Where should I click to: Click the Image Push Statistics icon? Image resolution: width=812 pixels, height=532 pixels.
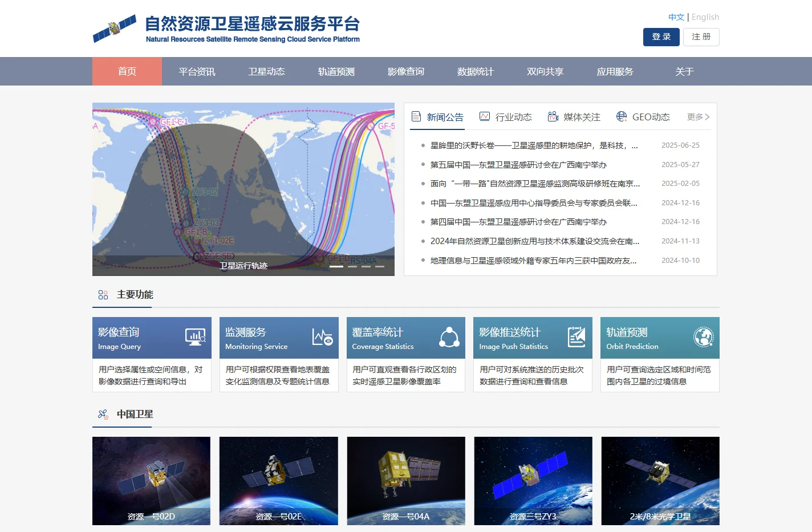576,337
